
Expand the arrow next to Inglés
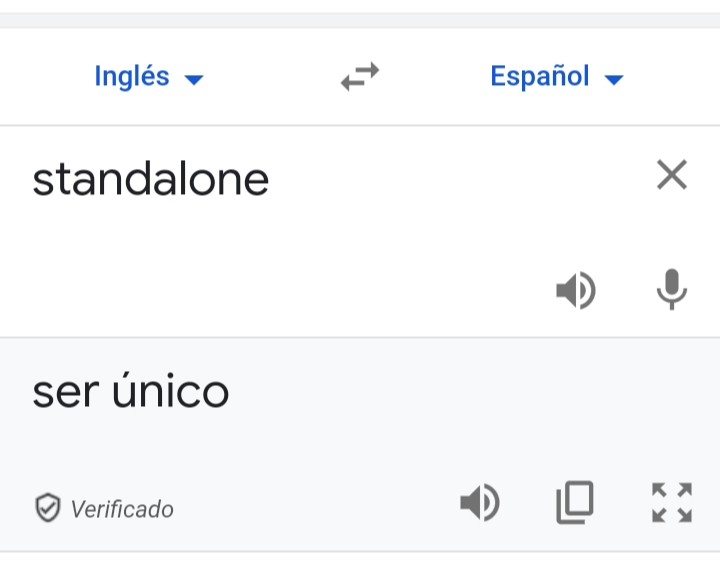(194, 80)
